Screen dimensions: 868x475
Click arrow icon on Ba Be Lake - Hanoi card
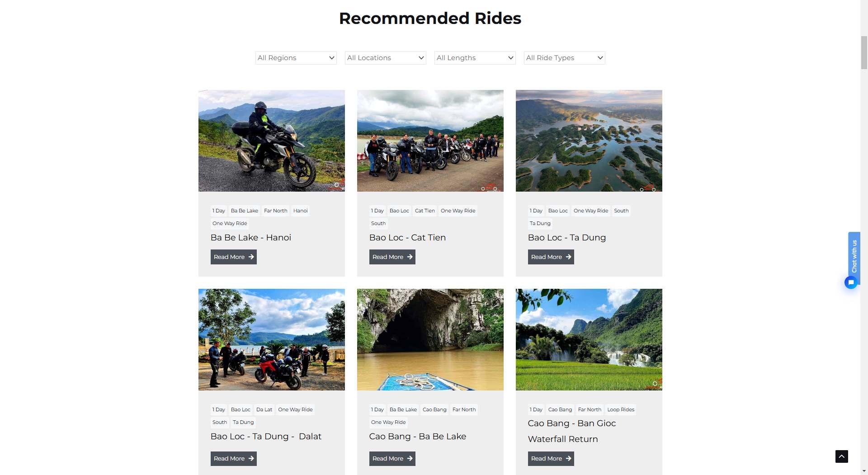click(x=251, y=257)
